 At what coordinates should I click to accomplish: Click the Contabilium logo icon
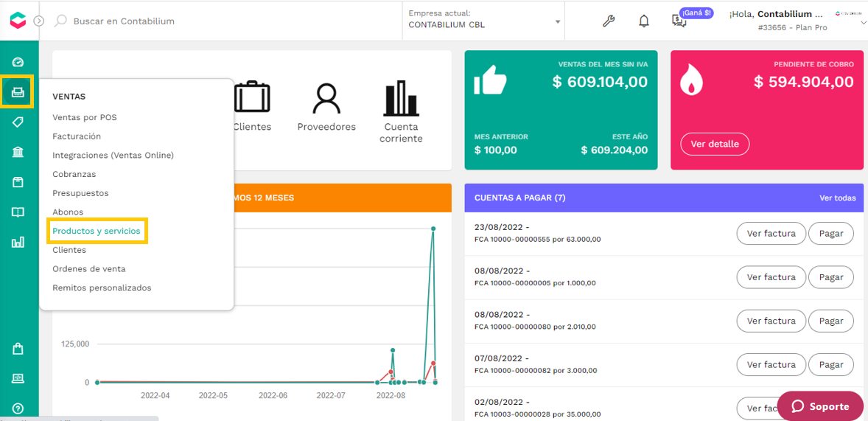tap(17, 21)
